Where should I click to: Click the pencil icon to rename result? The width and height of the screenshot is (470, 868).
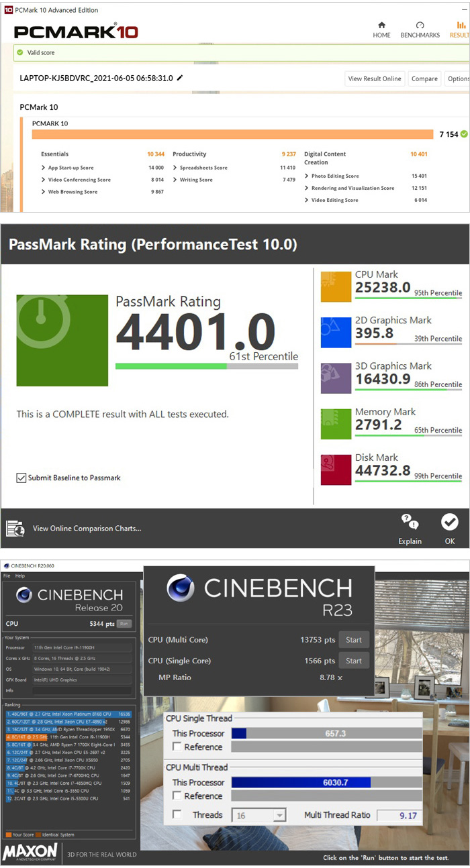pyautogui.click(x=180, y=78)
